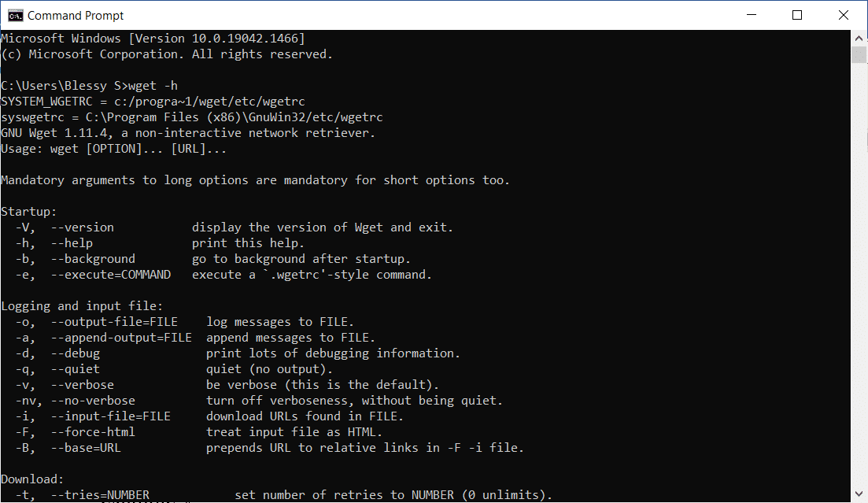Click the '--input-file=FILE' option text
Viewport: 868px width, 503px height.
click(111, 416)
